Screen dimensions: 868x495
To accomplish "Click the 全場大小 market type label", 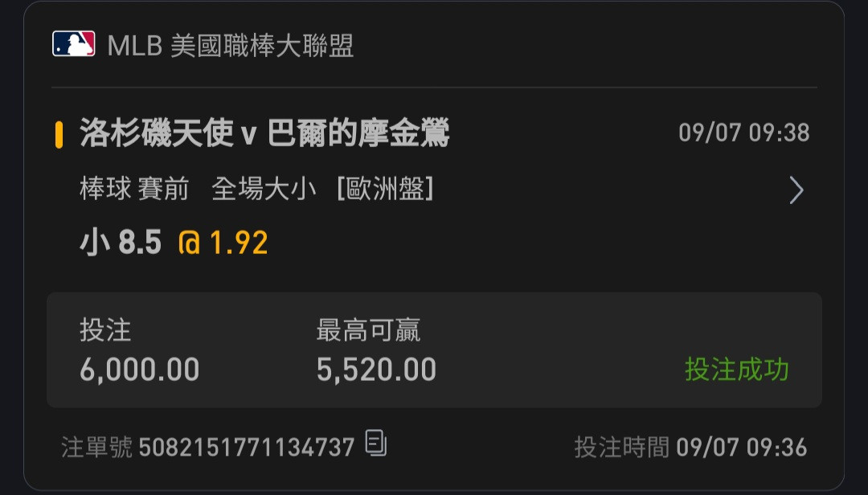I will click(x=264, y=190).
